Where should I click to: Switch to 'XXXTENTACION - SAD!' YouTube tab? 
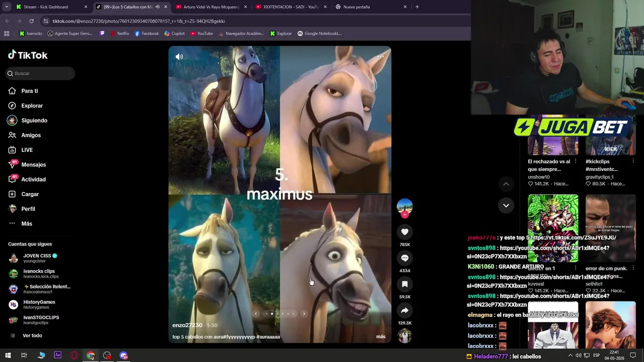[291, 7]
